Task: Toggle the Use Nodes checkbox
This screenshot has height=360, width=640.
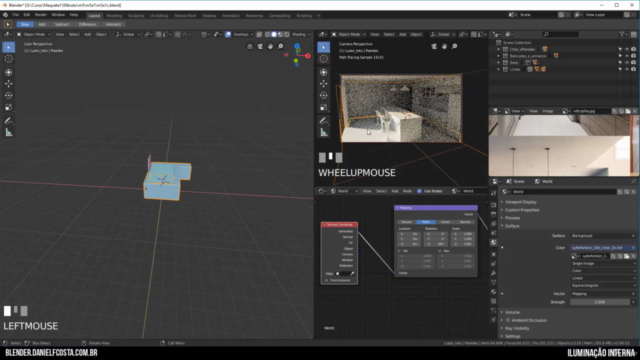Action: coord(419,191)
